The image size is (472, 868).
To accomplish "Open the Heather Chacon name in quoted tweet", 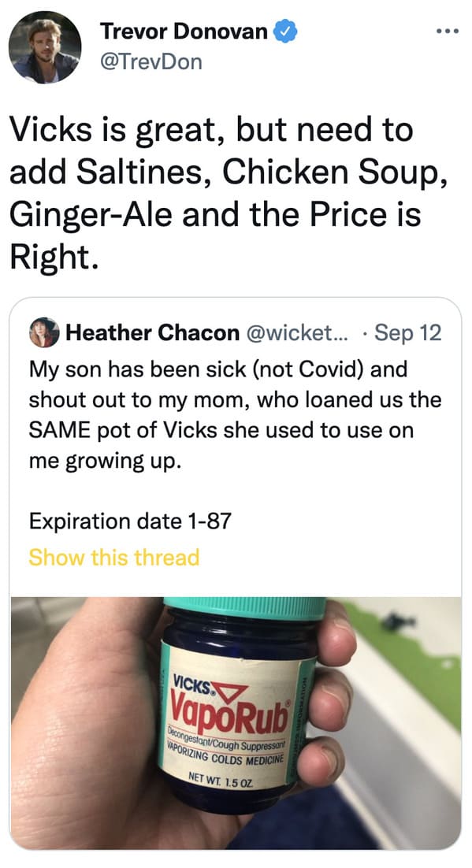I will (x=152, y=332).
